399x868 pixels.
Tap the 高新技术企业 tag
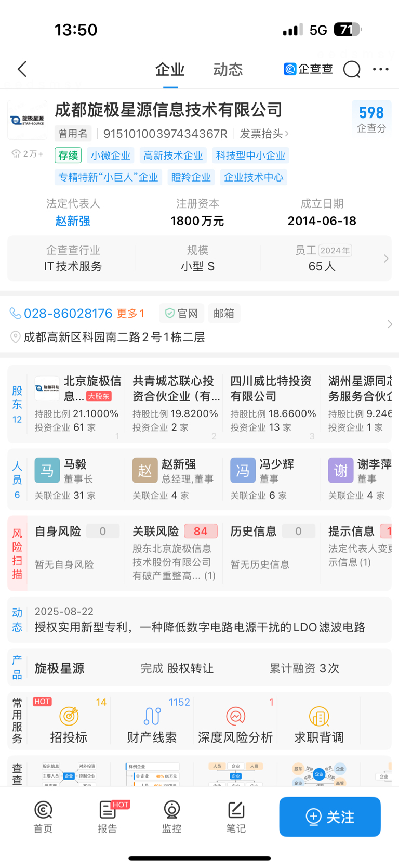coord(173,156)
